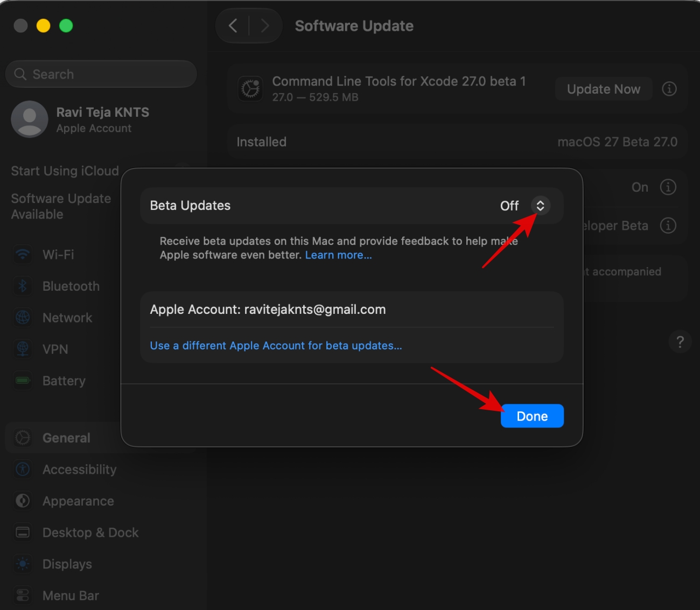This screenshot has height=610, width=700.
Task: Click the yellow minimize window button
Action: coord(43,26)
